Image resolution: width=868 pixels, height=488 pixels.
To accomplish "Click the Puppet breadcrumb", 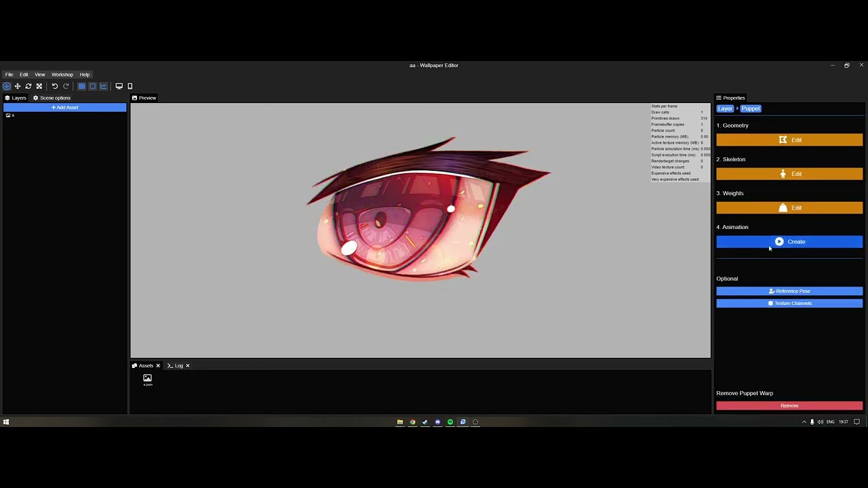I will click(751, 108).
